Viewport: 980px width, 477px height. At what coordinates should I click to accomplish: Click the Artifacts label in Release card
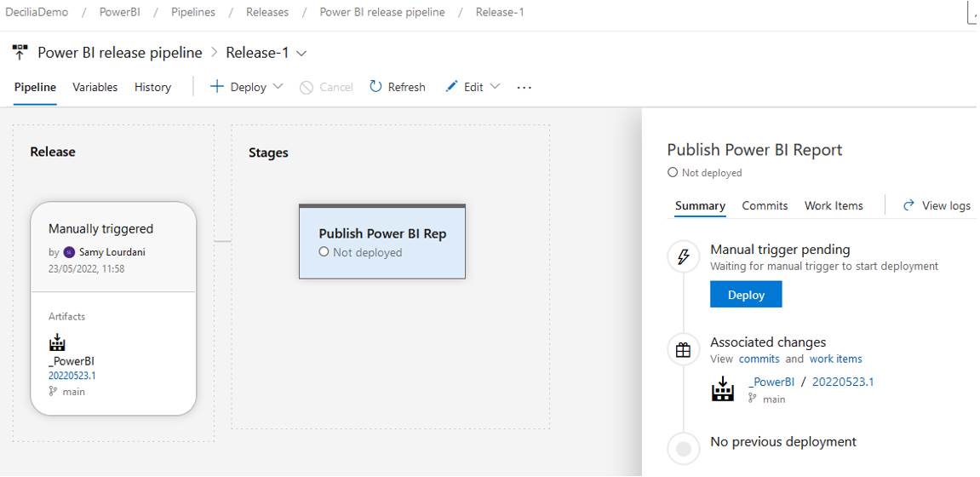click(x=67, y=316)
